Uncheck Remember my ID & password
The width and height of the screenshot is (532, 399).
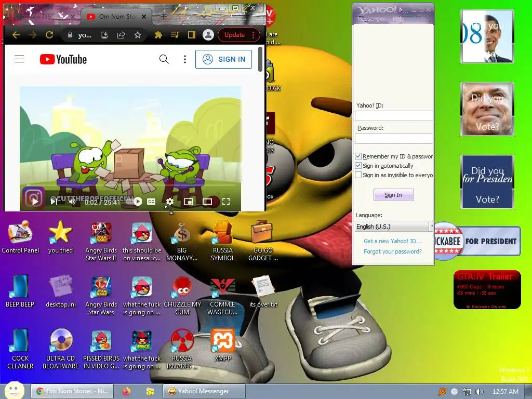coord(358,156)
